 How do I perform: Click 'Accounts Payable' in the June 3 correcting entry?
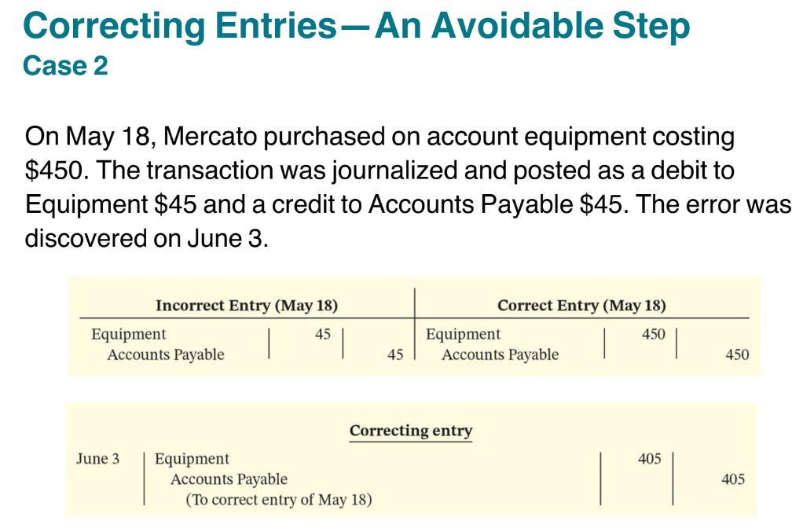point(229,479)
